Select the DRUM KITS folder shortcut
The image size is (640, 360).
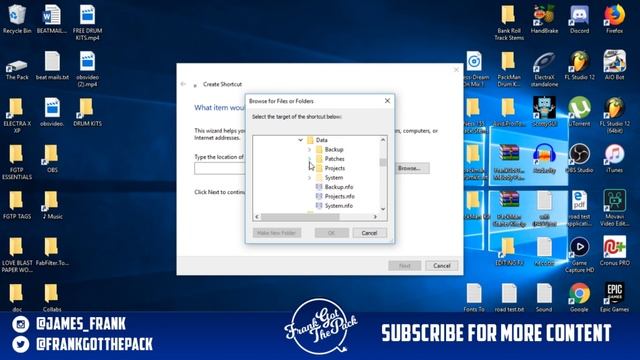(x=87, y=112)
